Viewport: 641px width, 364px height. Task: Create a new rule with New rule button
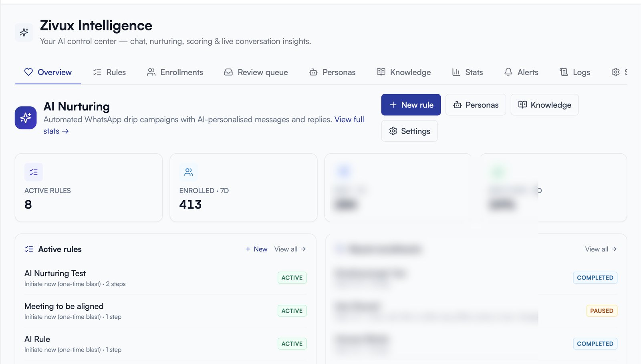pos(411,105)
